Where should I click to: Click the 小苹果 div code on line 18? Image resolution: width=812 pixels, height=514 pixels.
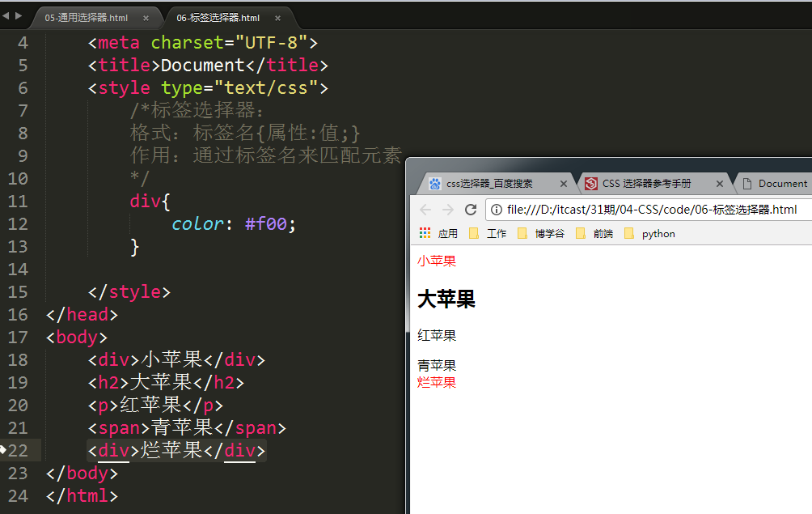[176, 359]
